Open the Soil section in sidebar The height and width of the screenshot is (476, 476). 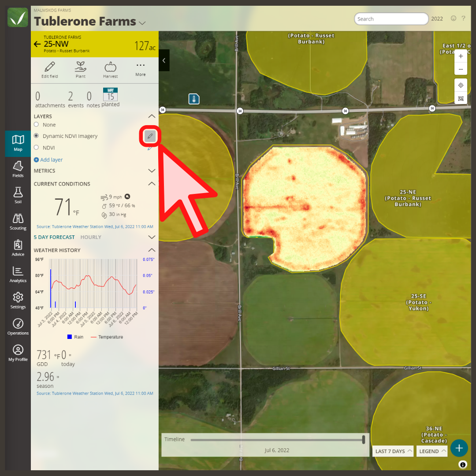(x=18, y=196)
